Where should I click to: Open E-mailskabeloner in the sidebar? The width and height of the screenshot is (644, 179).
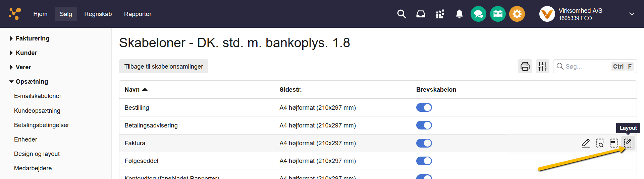coord(38,96)
